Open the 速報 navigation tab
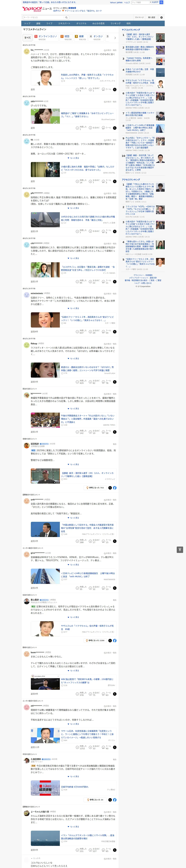Viewport: 186px width, 868px height. pyautogui.click(x=38, y=24)
